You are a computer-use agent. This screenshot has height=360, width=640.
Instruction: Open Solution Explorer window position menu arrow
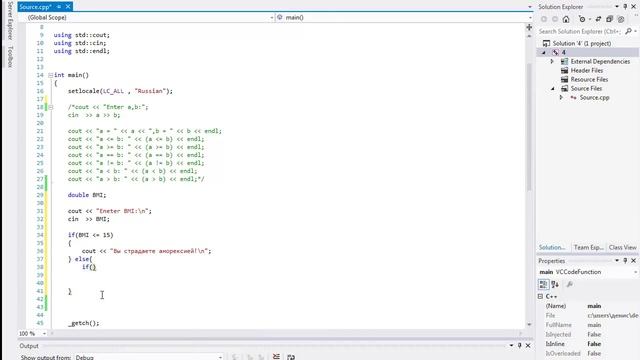617,7
